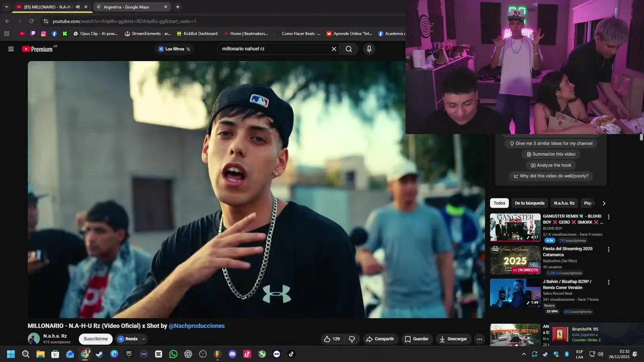
Task: Reload the page in Chrome
Action: (31, 21)
